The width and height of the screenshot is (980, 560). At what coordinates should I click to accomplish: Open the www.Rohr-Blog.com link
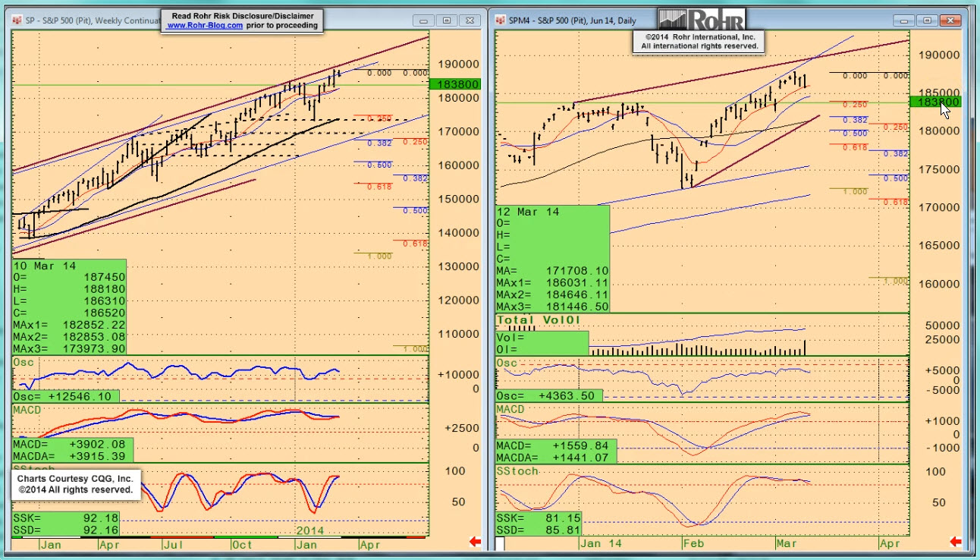(205, 25)
